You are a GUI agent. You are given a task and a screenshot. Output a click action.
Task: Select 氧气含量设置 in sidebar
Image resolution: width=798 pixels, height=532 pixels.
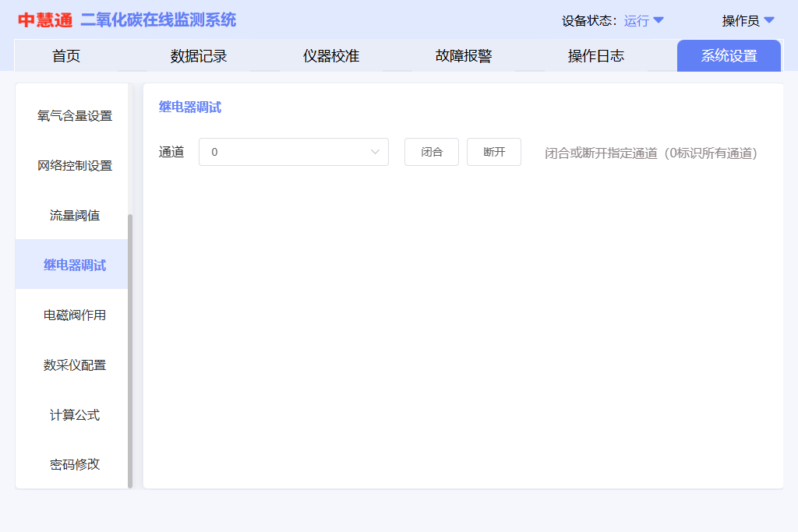(x=74, y=116)
